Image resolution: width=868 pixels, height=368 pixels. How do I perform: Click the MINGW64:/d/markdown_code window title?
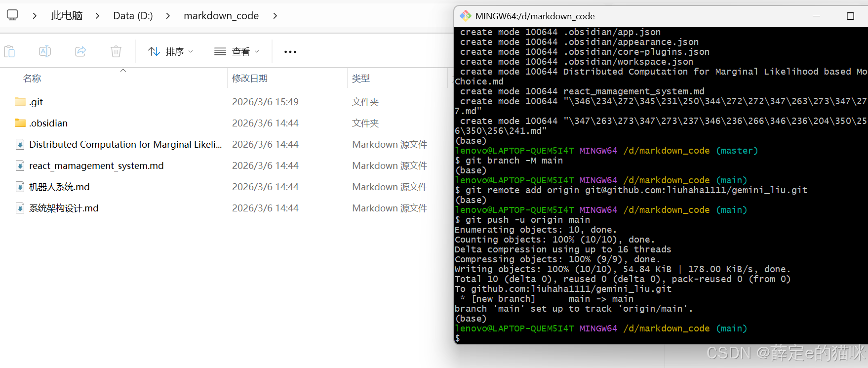pyautogui.click(x=535, y=16)
